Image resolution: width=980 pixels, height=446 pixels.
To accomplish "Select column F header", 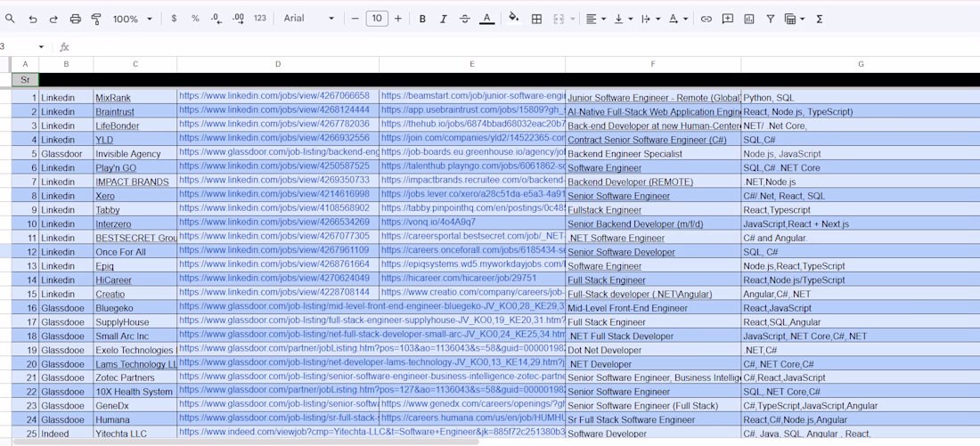I will [653, 64].
